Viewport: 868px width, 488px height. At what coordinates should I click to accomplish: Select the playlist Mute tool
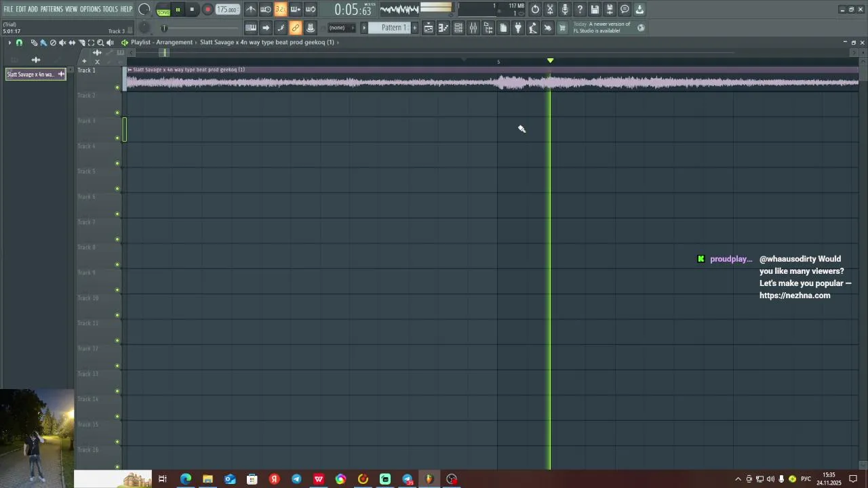[62, 43]
